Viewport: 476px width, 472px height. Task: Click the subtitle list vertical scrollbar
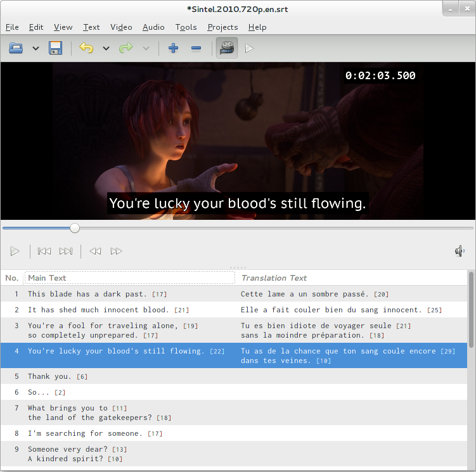pyautogui.click(x=471, y=310)
